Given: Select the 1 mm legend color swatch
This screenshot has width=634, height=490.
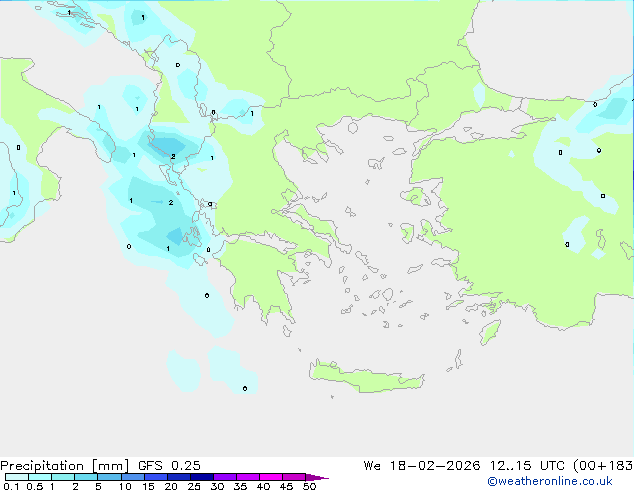Looking at the screenshot, I should [x=63, y=477].
